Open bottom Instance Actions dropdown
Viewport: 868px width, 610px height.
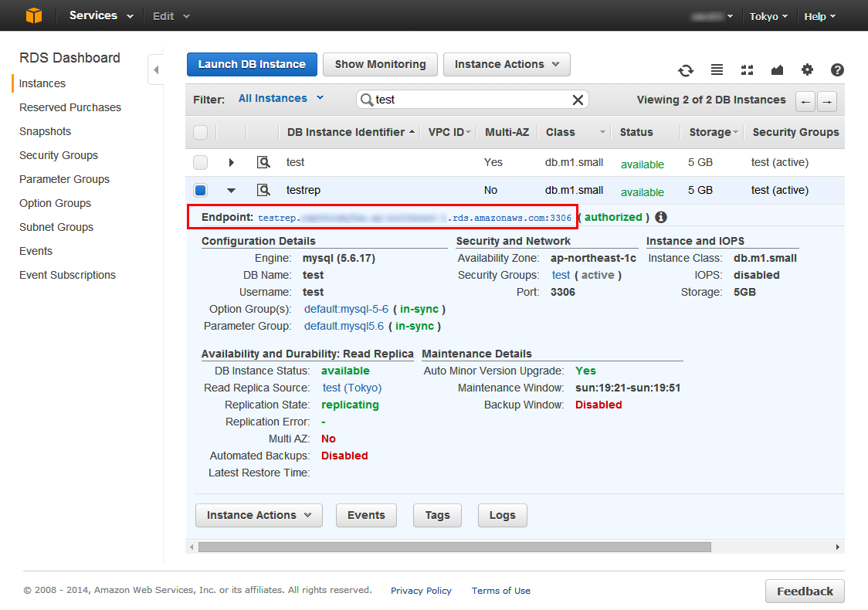pos(259,515)
